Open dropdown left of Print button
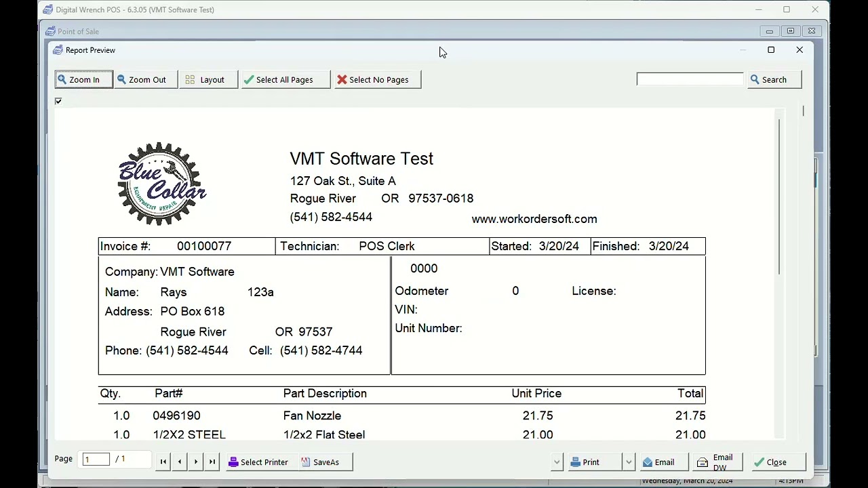 coord(557,462)
